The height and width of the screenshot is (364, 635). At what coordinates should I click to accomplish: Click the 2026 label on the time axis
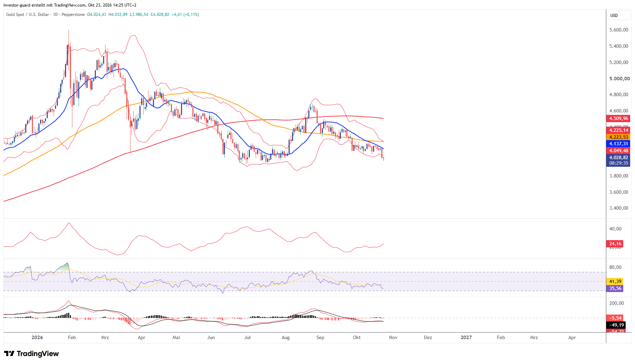click(37, 338)
